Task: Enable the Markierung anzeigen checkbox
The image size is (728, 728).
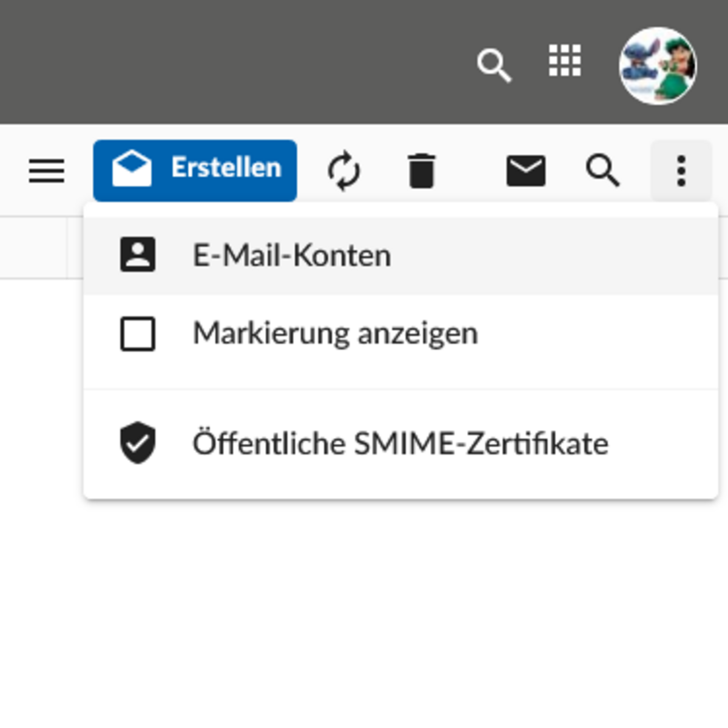Action: click(x=138, y=334)
